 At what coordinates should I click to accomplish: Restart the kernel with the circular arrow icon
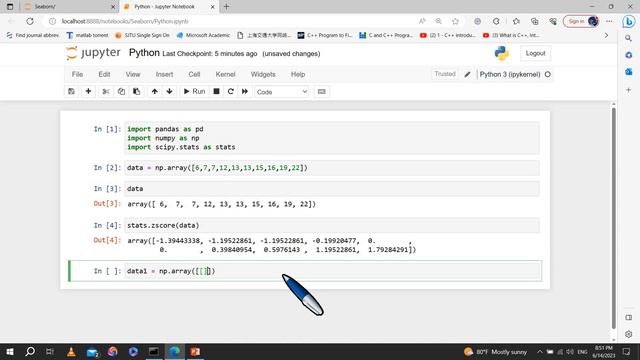231,91
